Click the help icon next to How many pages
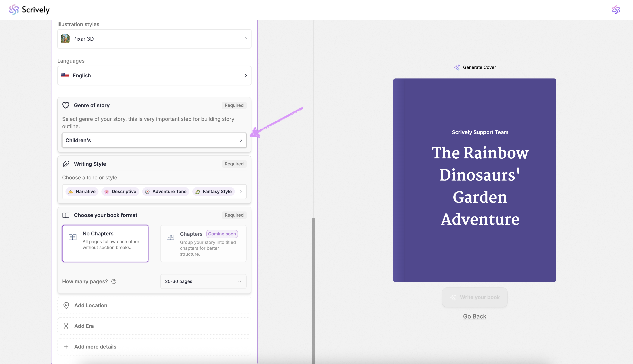This screenshot has height=364, width=633. pyautogui.click(x=114, y=281)
